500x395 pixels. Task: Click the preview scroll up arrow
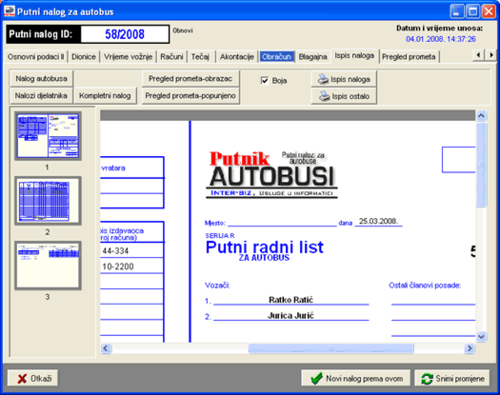coord(481,116)
